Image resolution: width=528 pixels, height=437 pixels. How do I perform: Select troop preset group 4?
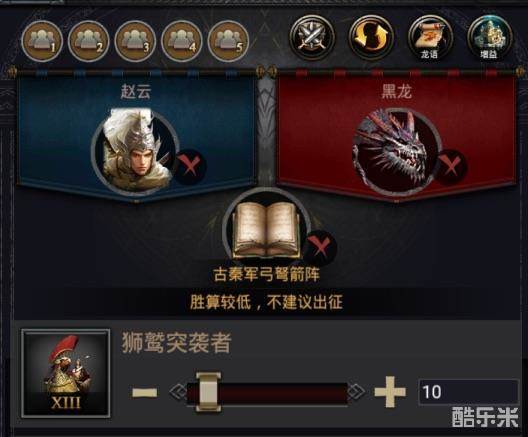182,41
